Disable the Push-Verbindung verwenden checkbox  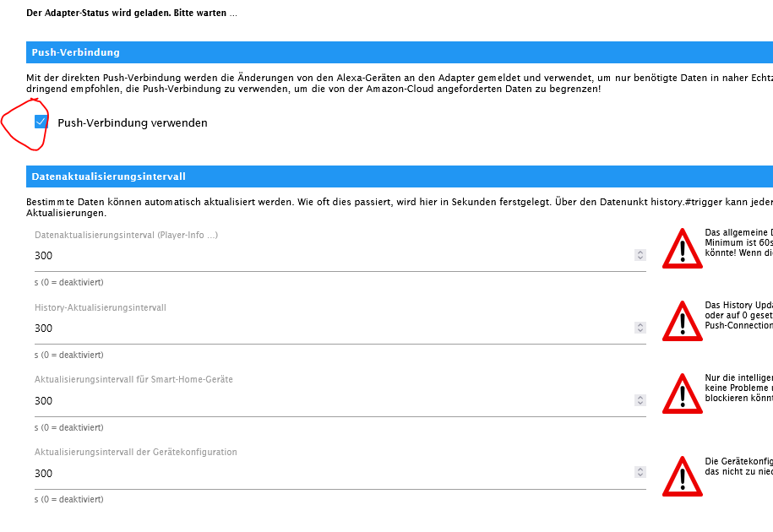click(x=41, y=122)
